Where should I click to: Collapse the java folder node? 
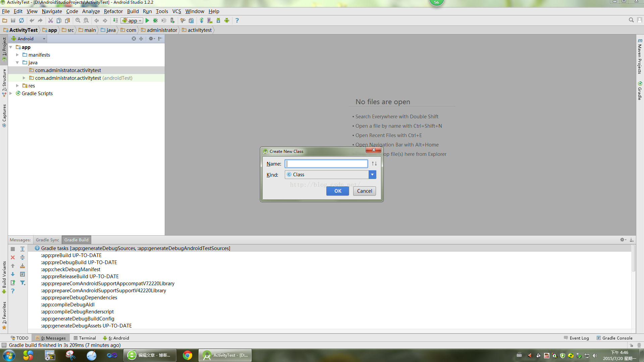pyautogui.click(x=17, y=63)
